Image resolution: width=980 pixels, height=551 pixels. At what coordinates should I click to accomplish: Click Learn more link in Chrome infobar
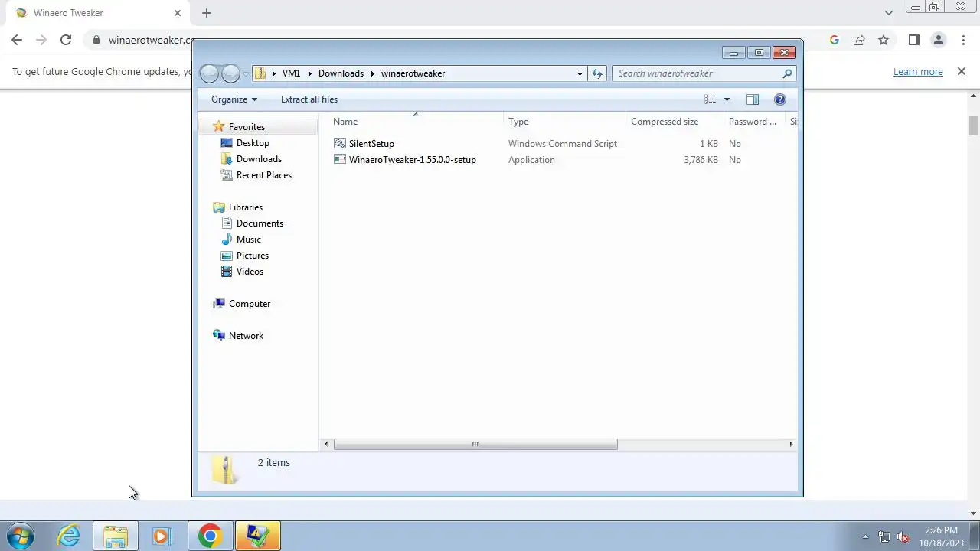tap(918, 72)
